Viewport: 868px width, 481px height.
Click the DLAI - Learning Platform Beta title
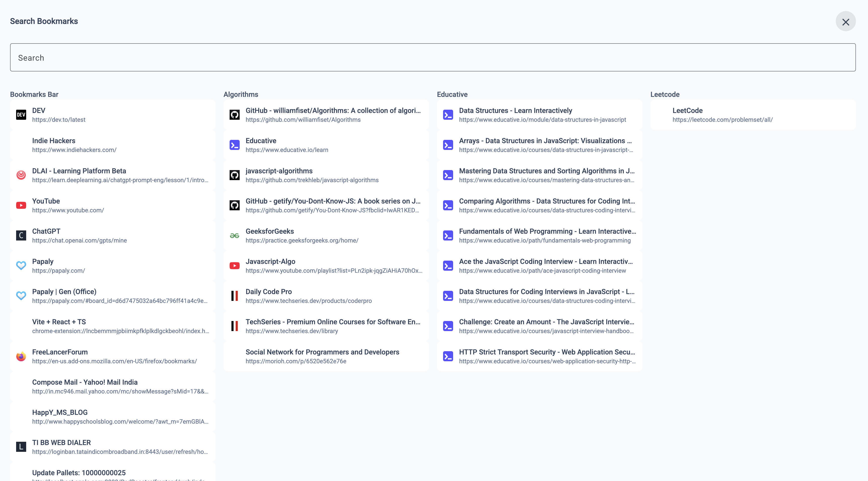coord(79,171)
